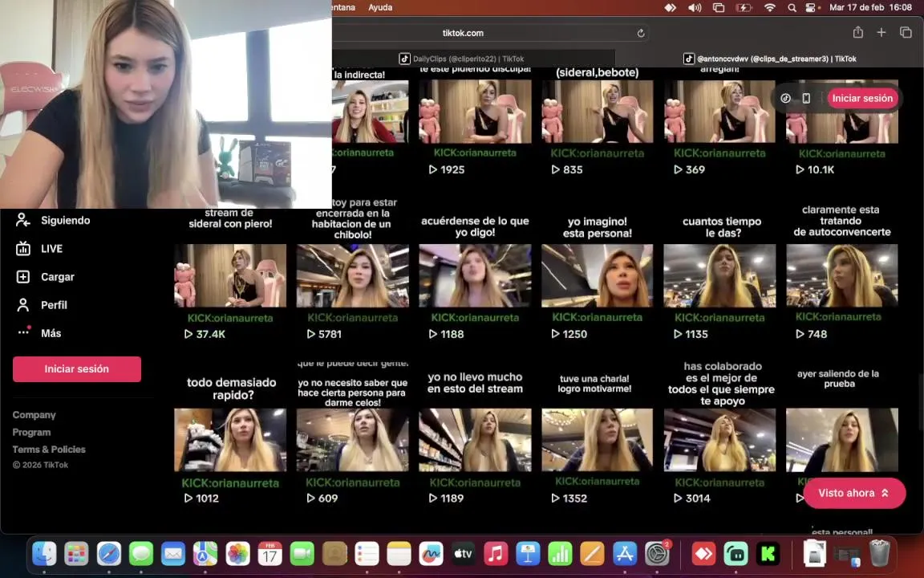
Task: Open Launchpad from the Dock
Action: point(77,554)
